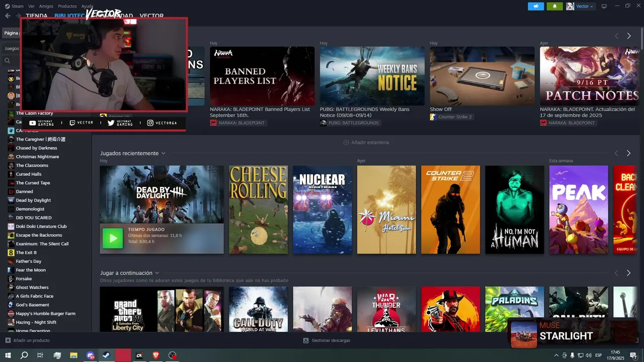The image size is (644, 362).
Task: Advance the Jugados recientemente shelf right
Action: pyautogui.click(x=628, y=153)
